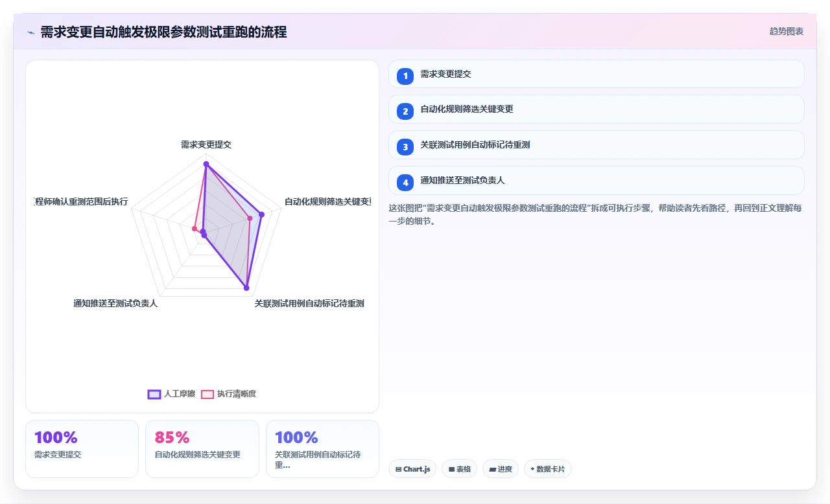Click the "数据卡片" tag

point(548,469)
